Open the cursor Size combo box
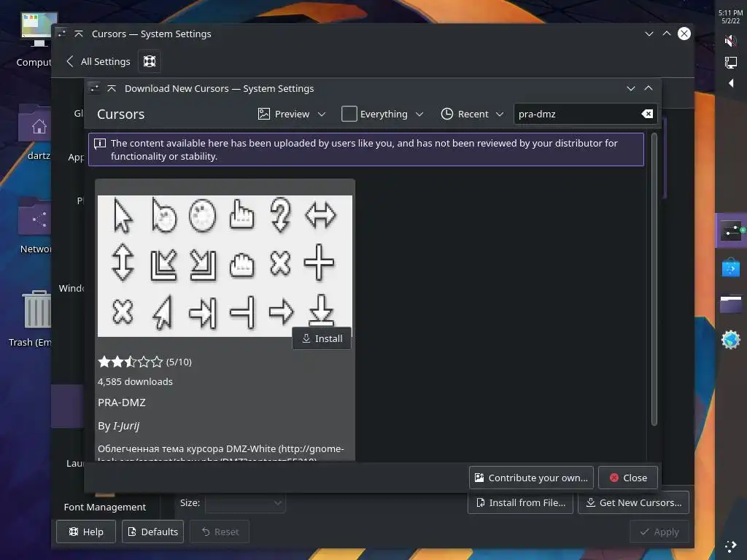Screen dimensions: 747x560 point(245,503)
